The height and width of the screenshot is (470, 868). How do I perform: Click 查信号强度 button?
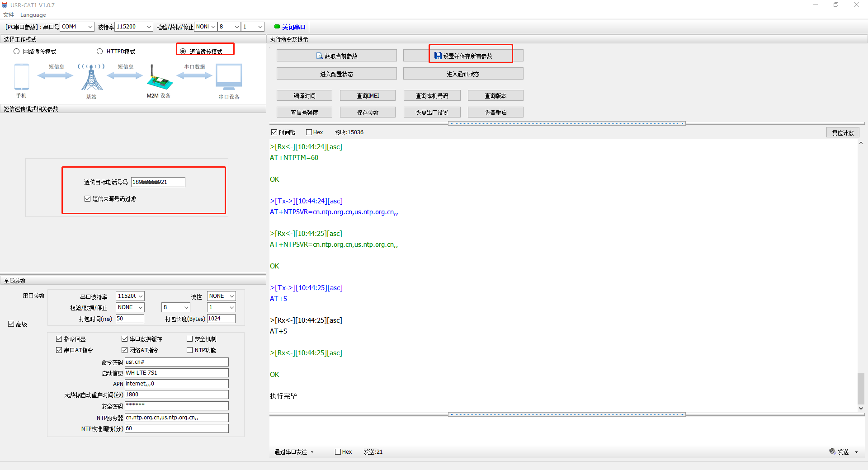[x=304, y=112]
